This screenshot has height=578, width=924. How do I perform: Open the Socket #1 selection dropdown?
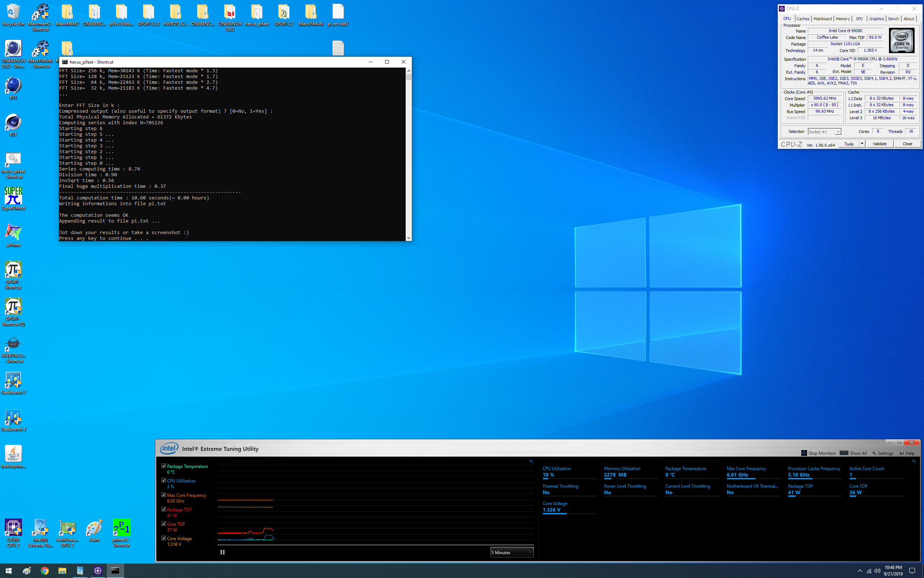824,131
